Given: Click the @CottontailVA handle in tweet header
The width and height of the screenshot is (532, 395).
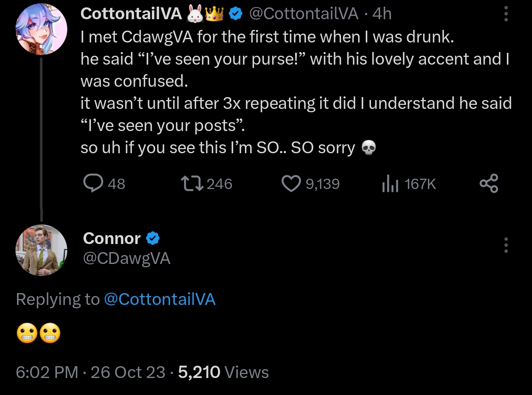Looking at the screenshot, I should pyautogui.click(x=304, y=14).
